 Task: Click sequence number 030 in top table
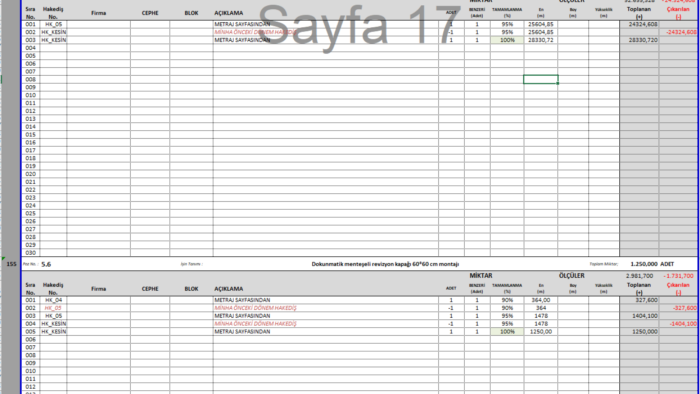click(30, 253)
